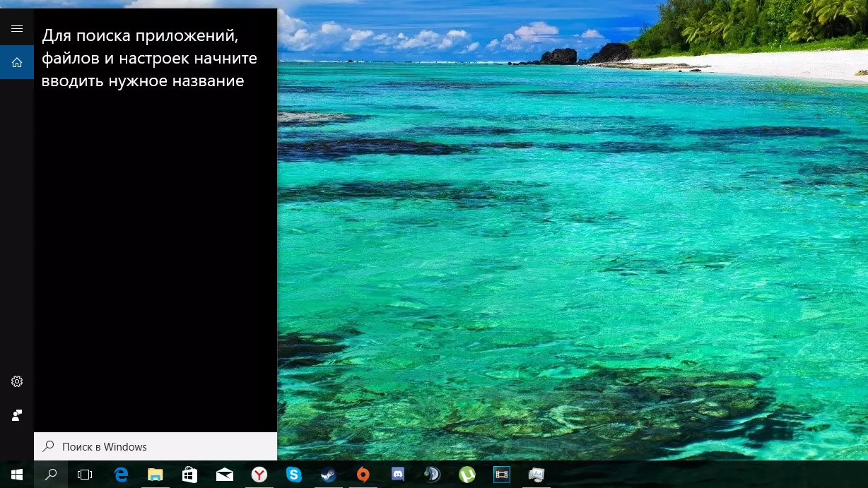This screenshot has width=868, height=488.
Task: Open the Windows Start button
Action: coord(17,475)
